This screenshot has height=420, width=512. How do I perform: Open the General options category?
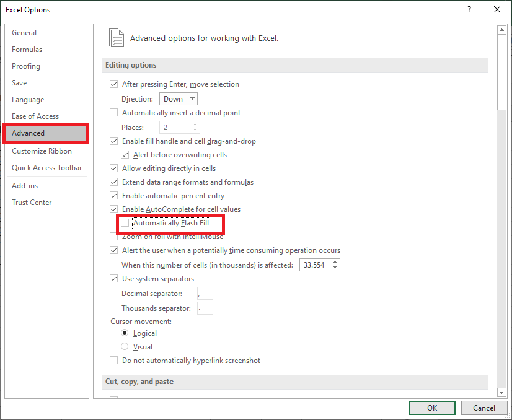(24, 33)
